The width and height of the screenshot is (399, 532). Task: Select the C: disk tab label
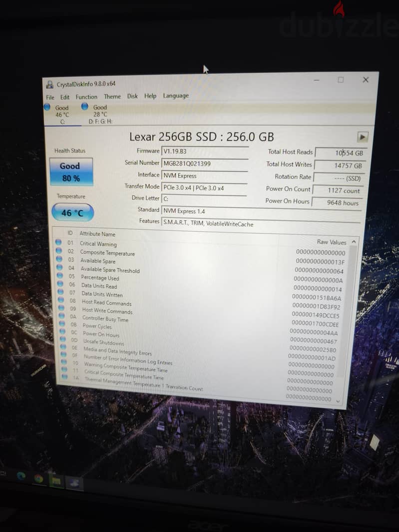point(62,122)
